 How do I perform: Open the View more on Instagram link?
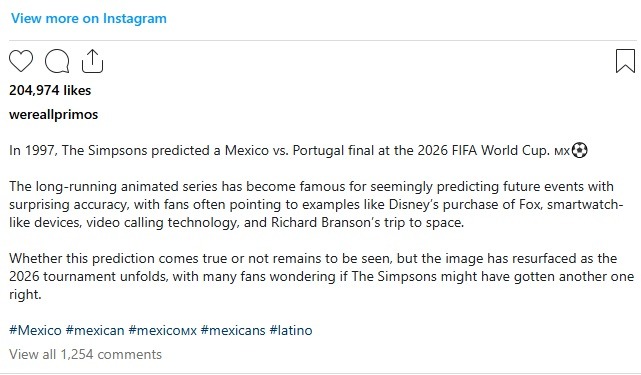click(x=89, y=18)
